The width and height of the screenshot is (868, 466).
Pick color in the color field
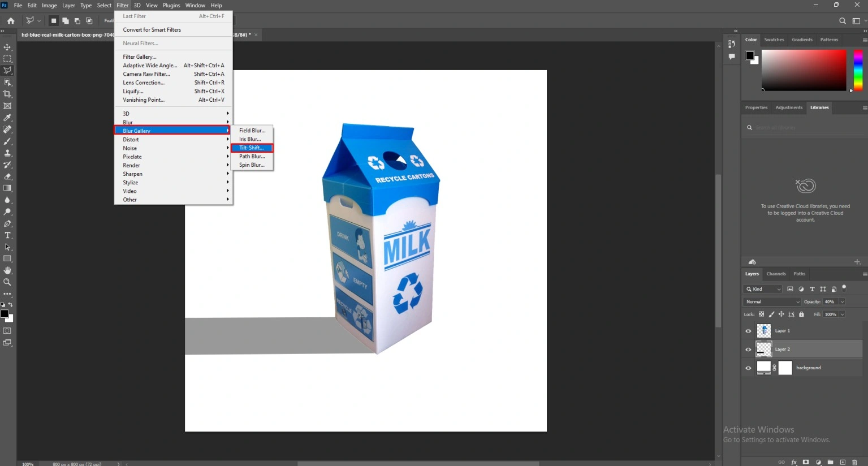point(804,70)
